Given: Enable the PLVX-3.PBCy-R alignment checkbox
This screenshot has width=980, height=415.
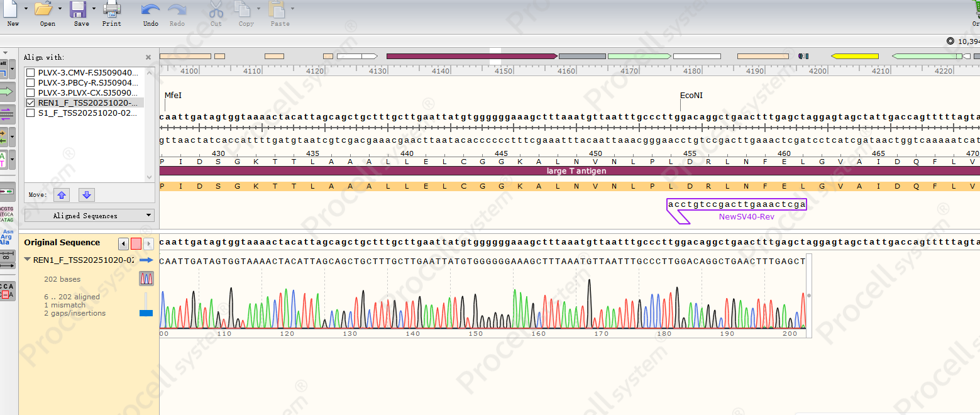Looking at the screenshot, I should click(30, 82).
